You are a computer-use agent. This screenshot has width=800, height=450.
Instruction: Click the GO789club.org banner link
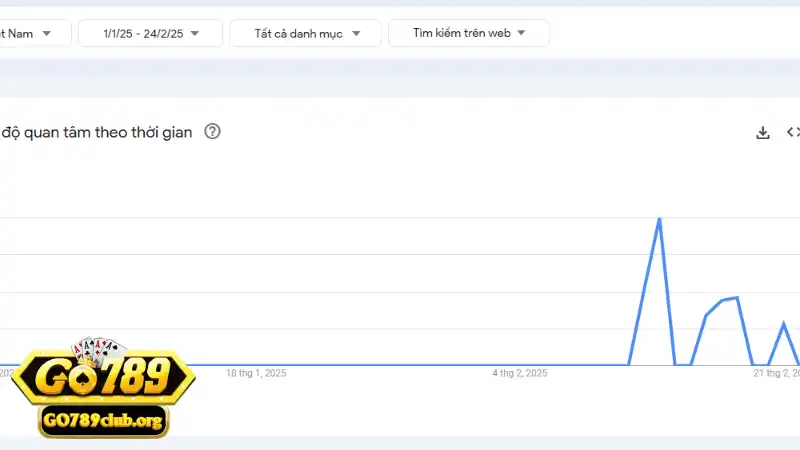click(x=103, y=422)
